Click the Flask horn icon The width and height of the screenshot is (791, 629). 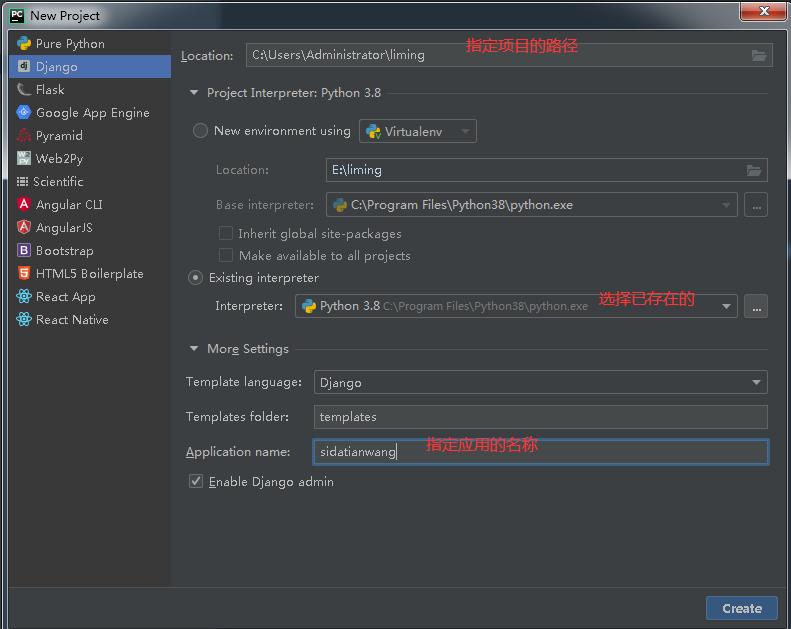(x=24, y=89)
